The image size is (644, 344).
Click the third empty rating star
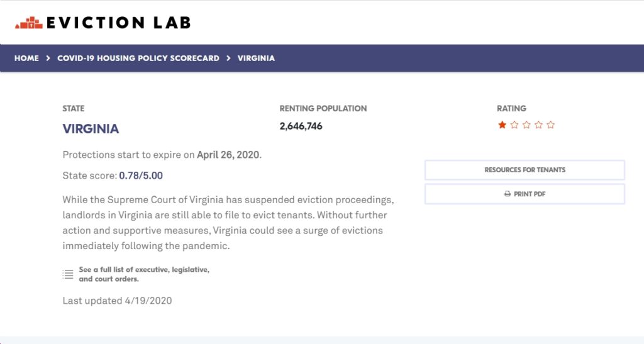(x=526, y=125)
